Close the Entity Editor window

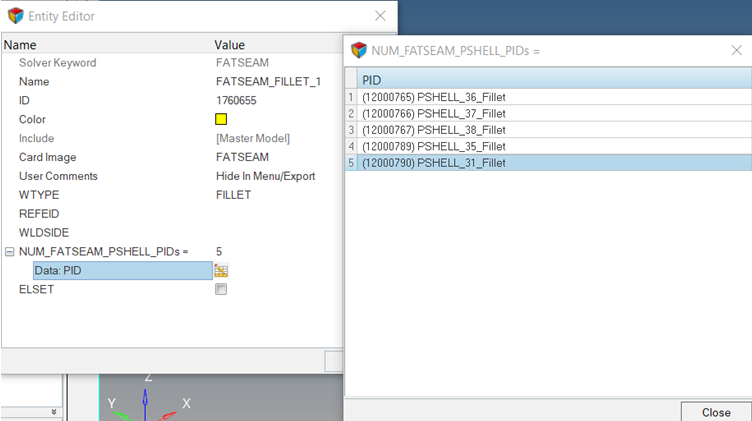pos(380,16)
